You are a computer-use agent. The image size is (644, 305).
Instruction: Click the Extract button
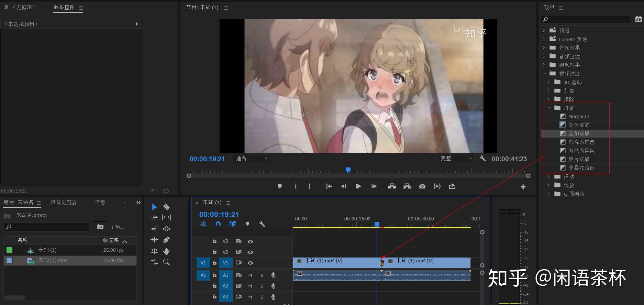(407, 186)
